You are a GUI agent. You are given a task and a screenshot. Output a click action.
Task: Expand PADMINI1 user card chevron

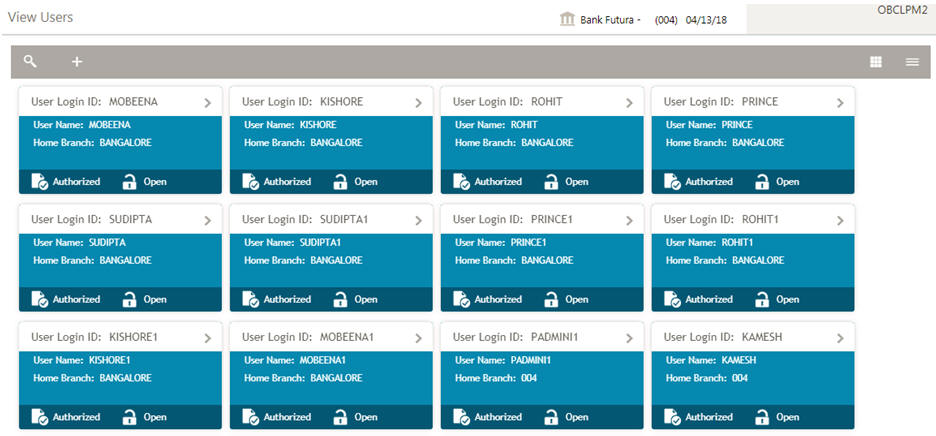click(x=629, y=338)
